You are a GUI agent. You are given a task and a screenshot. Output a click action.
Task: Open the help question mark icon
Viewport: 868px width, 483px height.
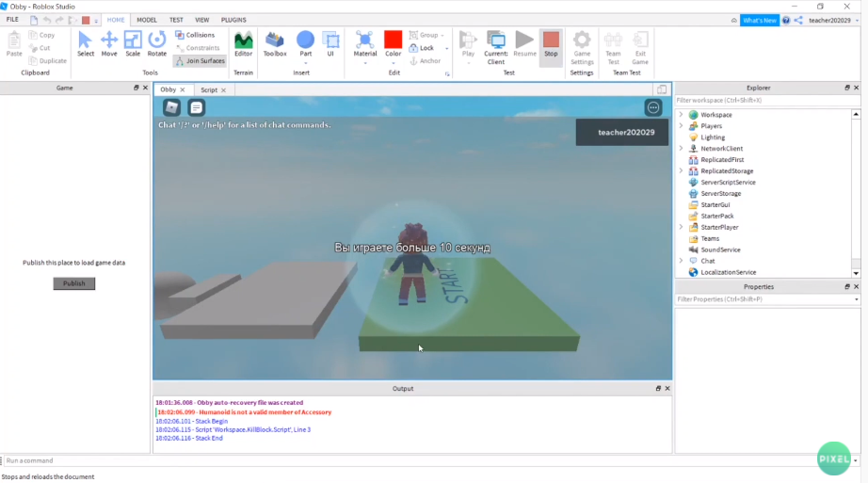click(786, 21)
